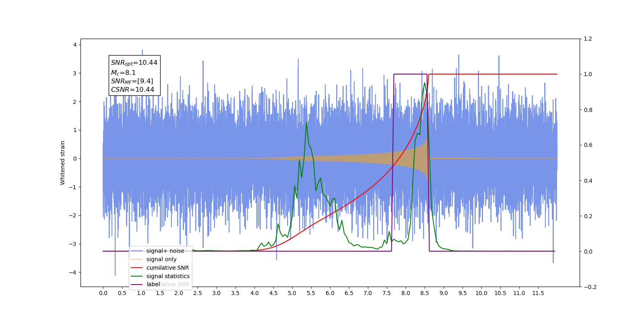Screen dimensions: 644x322
Task: Click x-axis tick label 10.0
Action: [481, 293]
